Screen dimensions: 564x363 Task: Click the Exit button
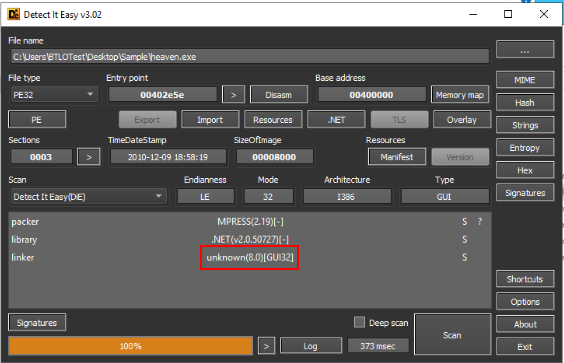(525, 347)
